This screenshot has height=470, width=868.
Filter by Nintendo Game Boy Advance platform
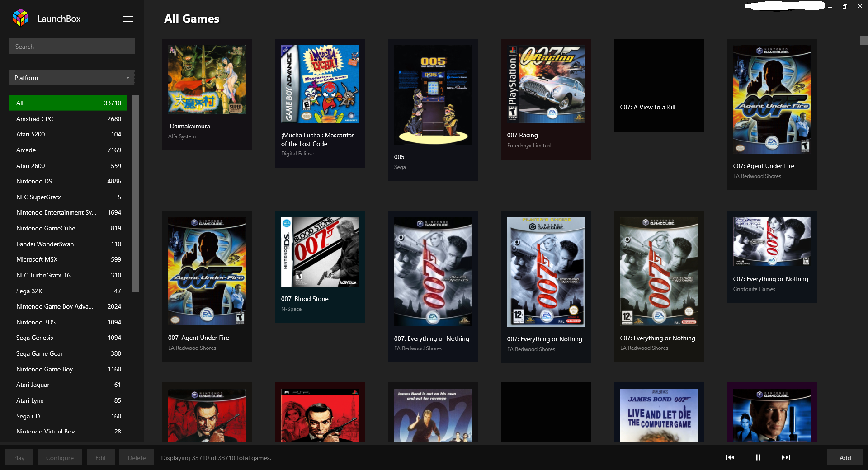[x=68, y=306]
